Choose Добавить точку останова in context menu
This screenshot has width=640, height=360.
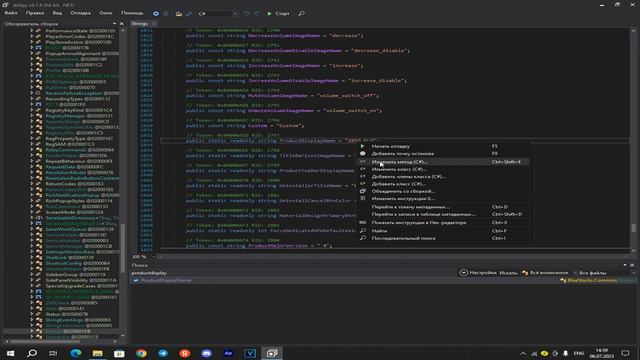[x=444, y=153]
